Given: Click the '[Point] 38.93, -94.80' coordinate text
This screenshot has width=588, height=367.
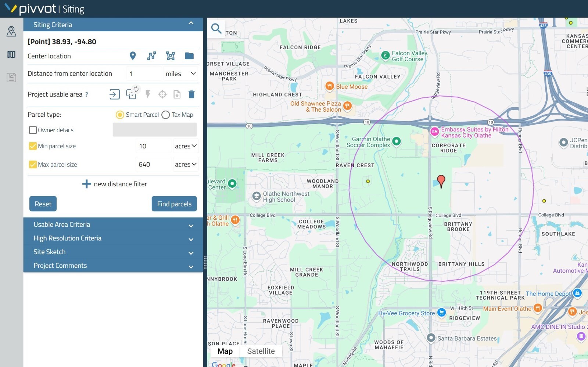Looking at the screenshot, I should click(x=62, y=42).
